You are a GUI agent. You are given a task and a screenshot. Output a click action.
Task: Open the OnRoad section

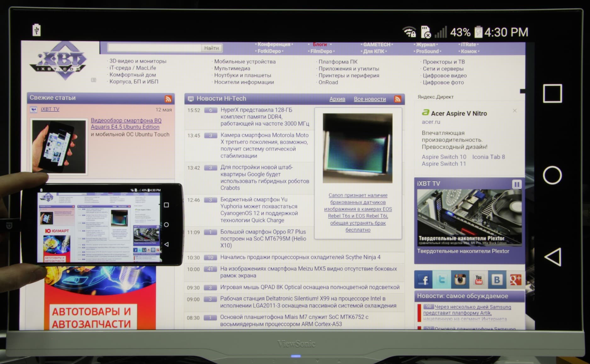tap(328, 82)
